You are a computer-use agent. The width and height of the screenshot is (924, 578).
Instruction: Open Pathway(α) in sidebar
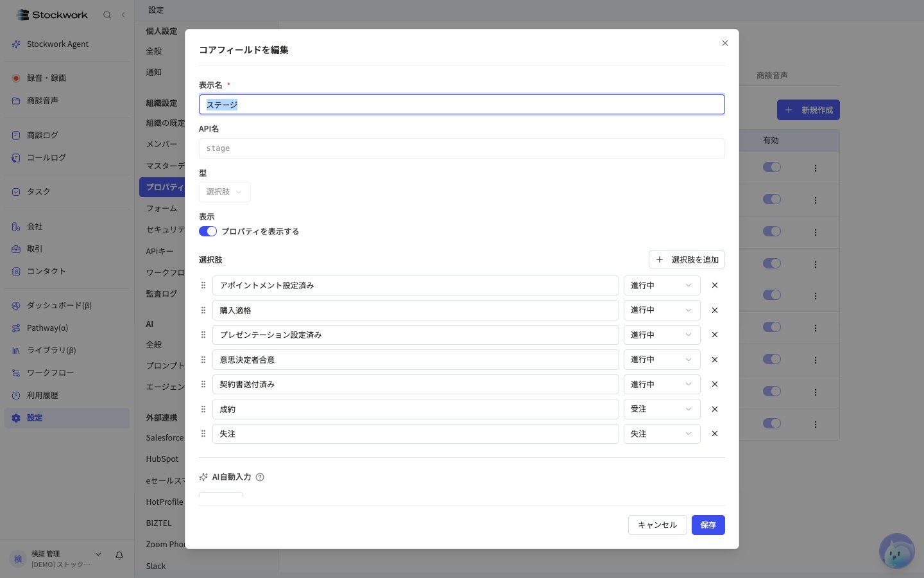[x=67, y=328]
